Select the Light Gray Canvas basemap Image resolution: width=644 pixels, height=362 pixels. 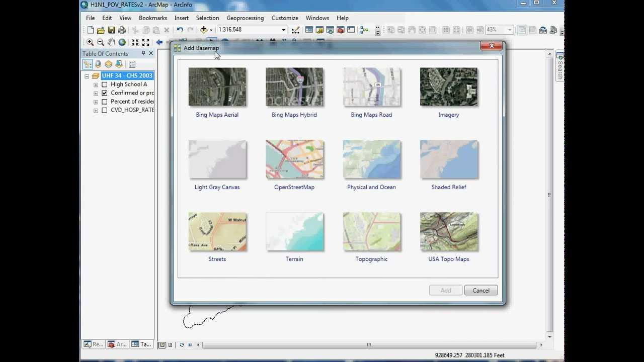[x=217, y=159]
